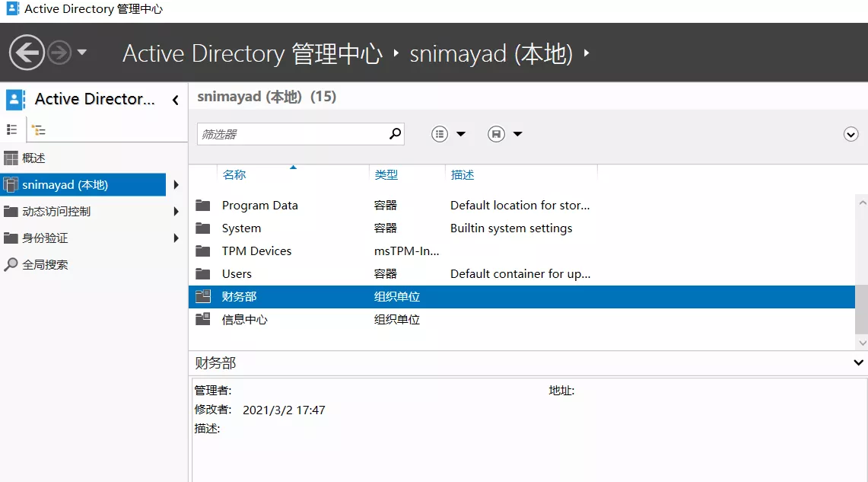Click the back navigation arrow button
Image resolution: width=868 pixels, height=482 pixels.
point(27,53)
